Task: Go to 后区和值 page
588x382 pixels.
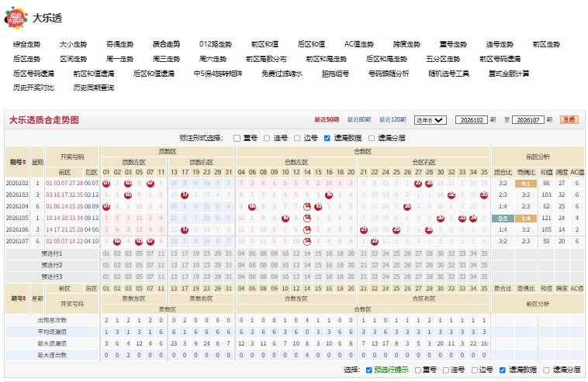Action: 311,44
